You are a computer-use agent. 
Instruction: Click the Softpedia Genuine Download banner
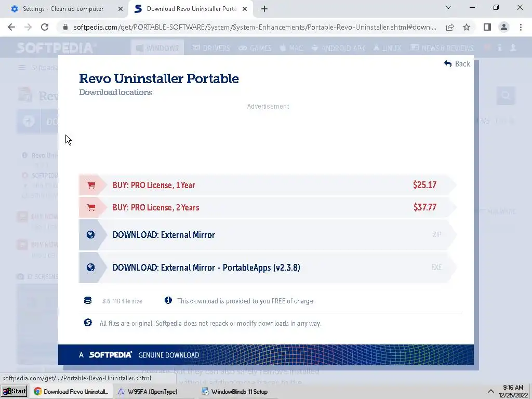pyautogui.click(x=265, y=355)
